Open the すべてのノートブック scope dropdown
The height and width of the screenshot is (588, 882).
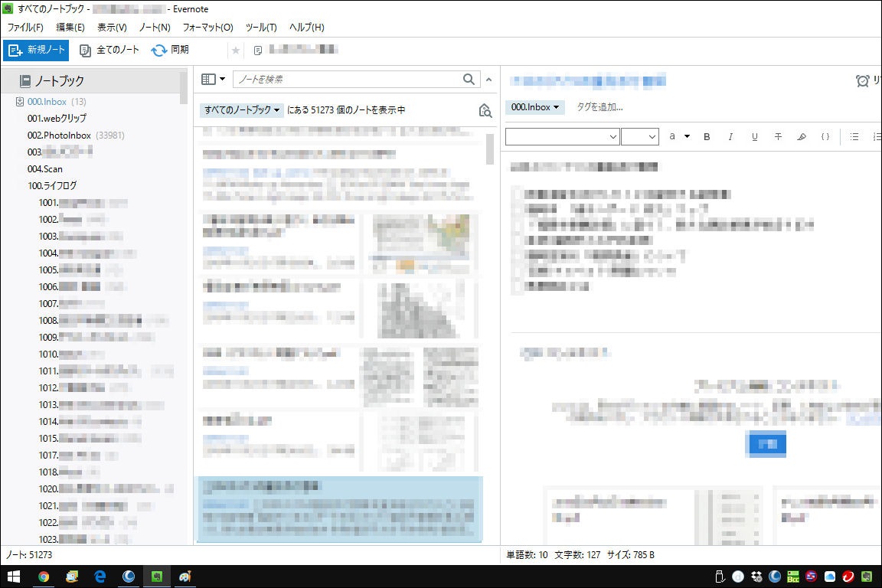point(242,109)
